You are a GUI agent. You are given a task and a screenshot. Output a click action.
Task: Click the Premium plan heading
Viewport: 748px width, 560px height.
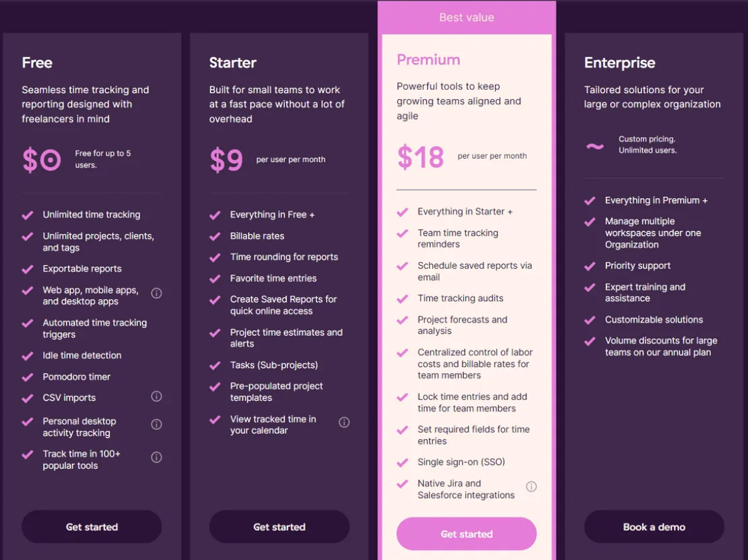click(429, 60)
